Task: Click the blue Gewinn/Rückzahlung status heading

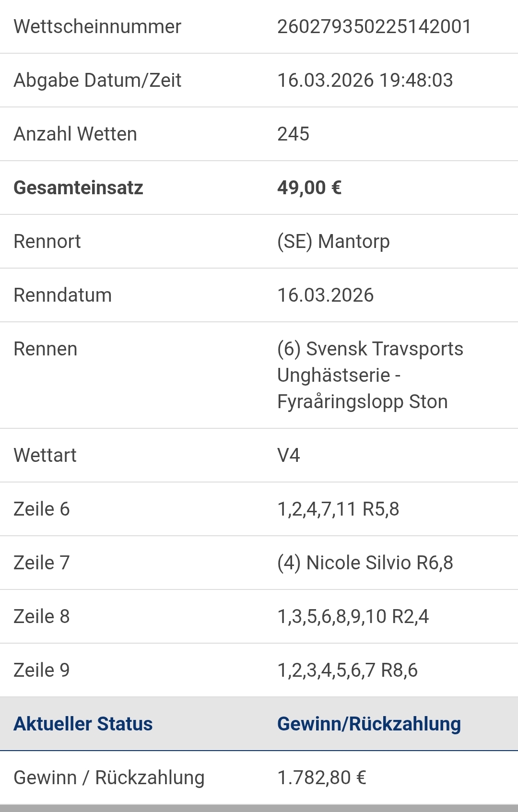Action: click(x=369, y=724)
